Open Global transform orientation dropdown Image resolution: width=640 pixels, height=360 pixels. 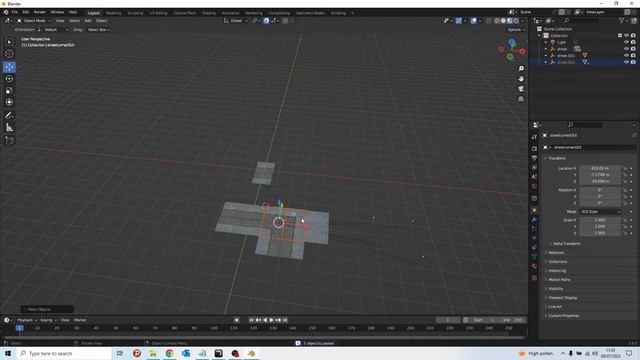coord(236,20)
